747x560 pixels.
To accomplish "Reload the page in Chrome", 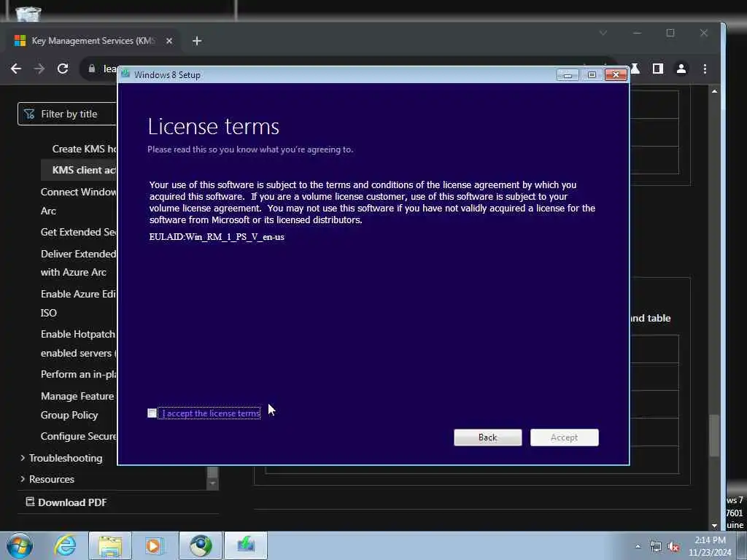I will 63,69.
